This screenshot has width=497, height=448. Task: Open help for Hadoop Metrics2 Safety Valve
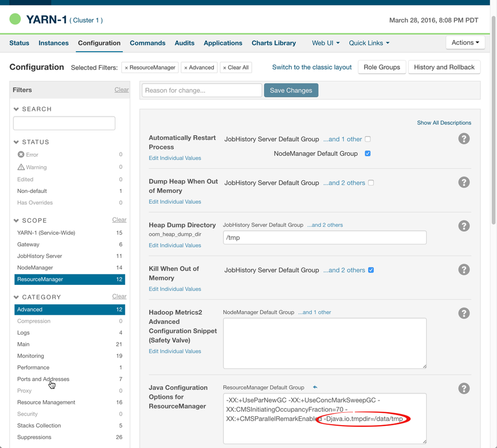point(464,313)
